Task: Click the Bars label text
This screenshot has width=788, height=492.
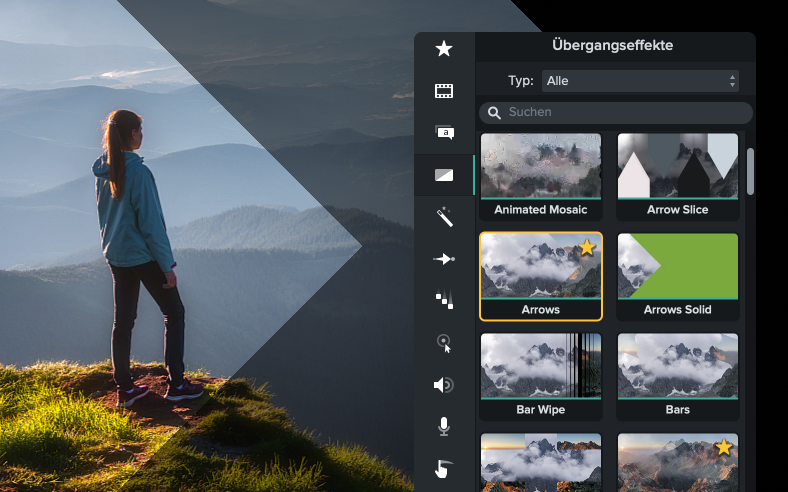Action: coord(678,410)
